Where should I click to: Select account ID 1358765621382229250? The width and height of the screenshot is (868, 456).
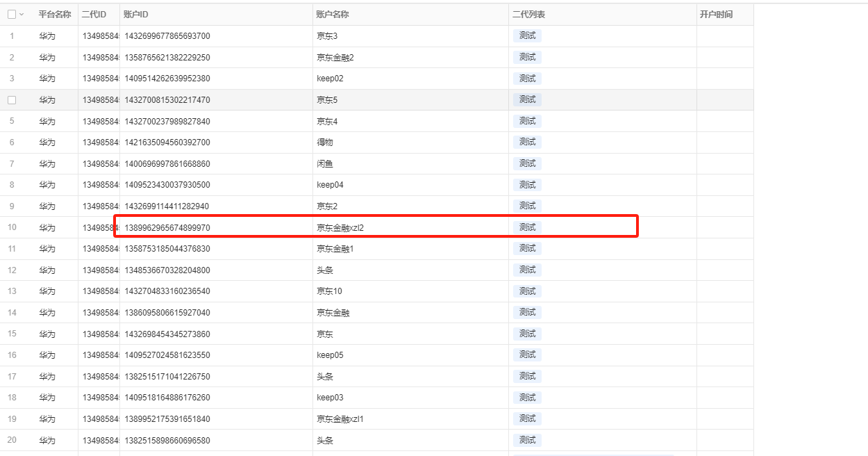click(167, 58)
